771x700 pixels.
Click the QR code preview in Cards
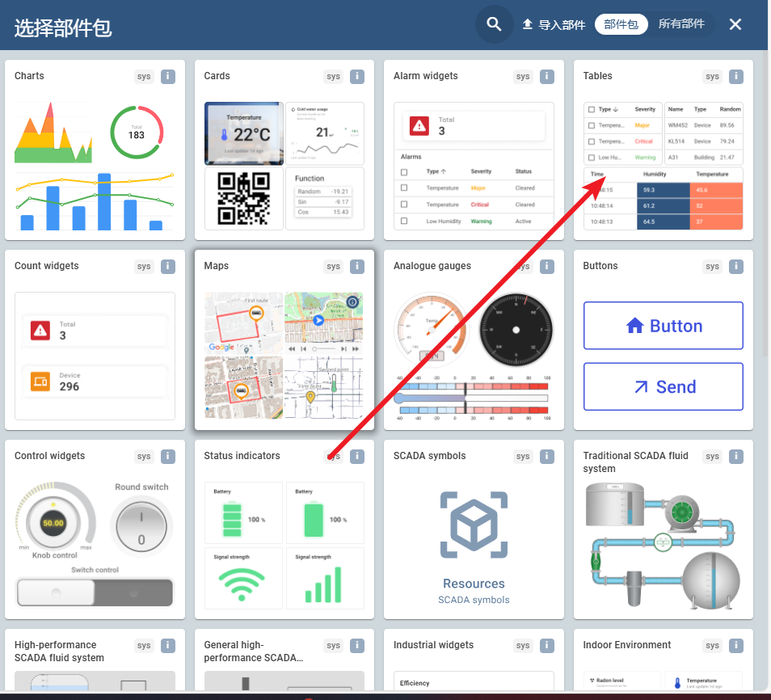coord(244,198)
